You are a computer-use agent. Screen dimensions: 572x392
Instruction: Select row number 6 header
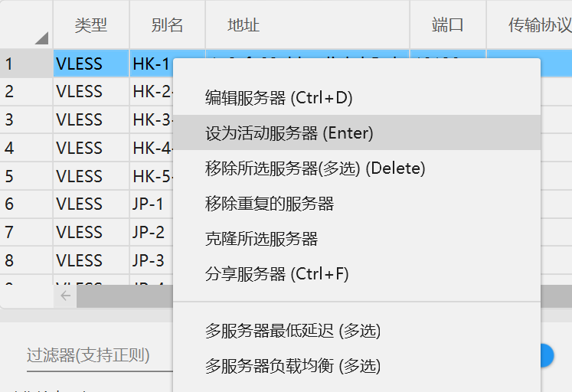point(26,204)
